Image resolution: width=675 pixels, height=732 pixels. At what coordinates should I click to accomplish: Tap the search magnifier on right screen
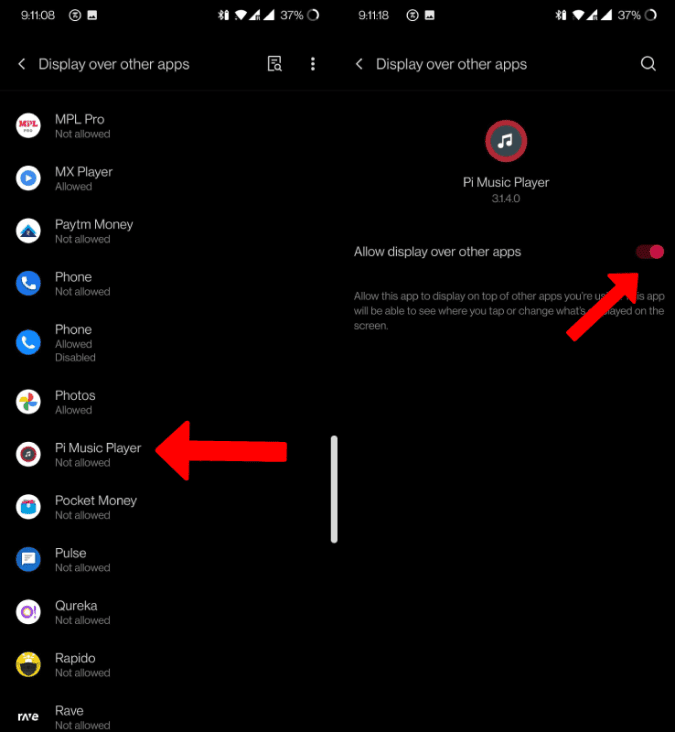(x=648, y=64)
